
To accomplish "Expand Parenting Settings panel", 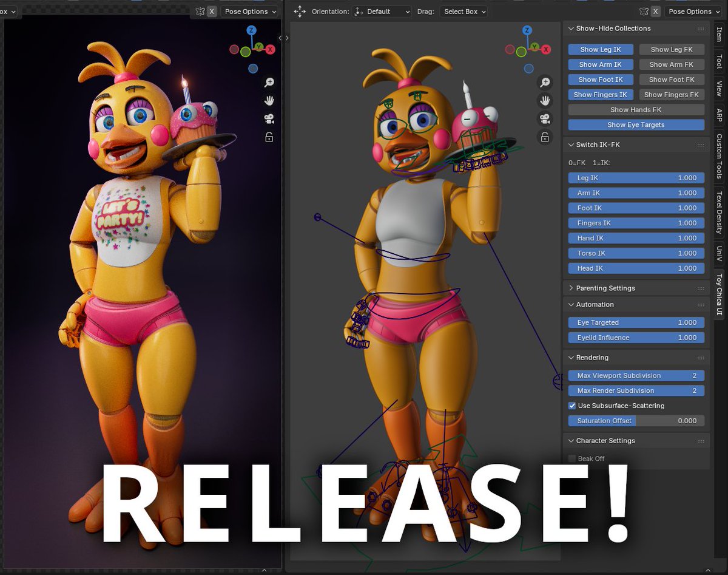I will click(x=571, y=288).
